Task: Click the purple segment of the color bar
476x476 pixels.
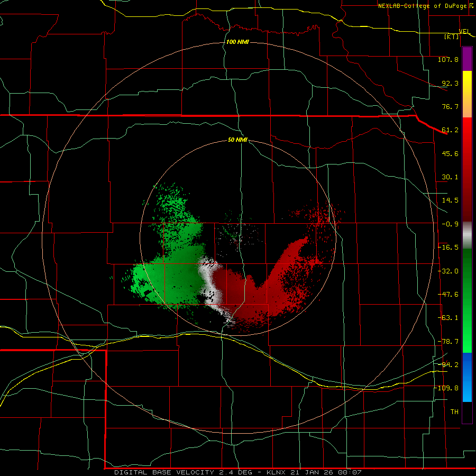Action: 467,59
